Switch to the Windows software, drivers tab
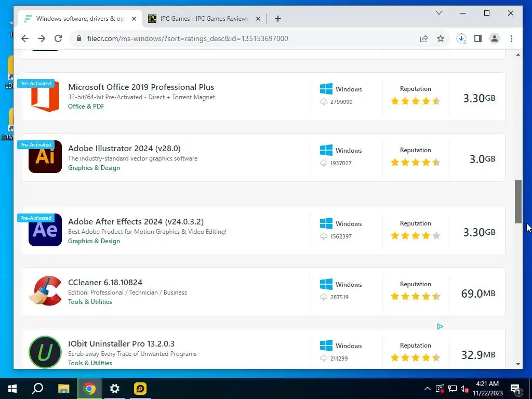The height and width of the screenshot is (399, 532). (x=80, y=19)
